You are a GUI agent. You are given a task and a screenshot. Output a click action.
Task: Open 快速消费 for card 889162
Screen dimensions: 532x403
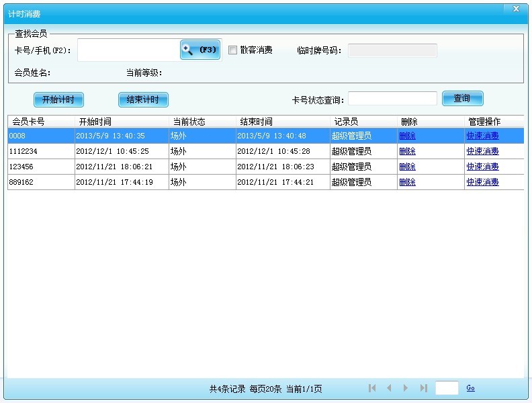482,182
